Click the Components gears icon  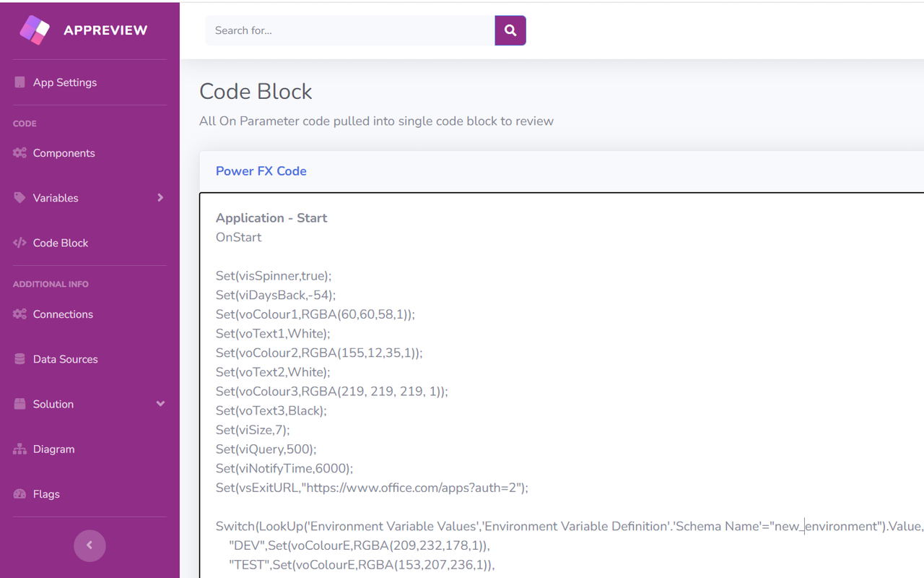(19, 153)
